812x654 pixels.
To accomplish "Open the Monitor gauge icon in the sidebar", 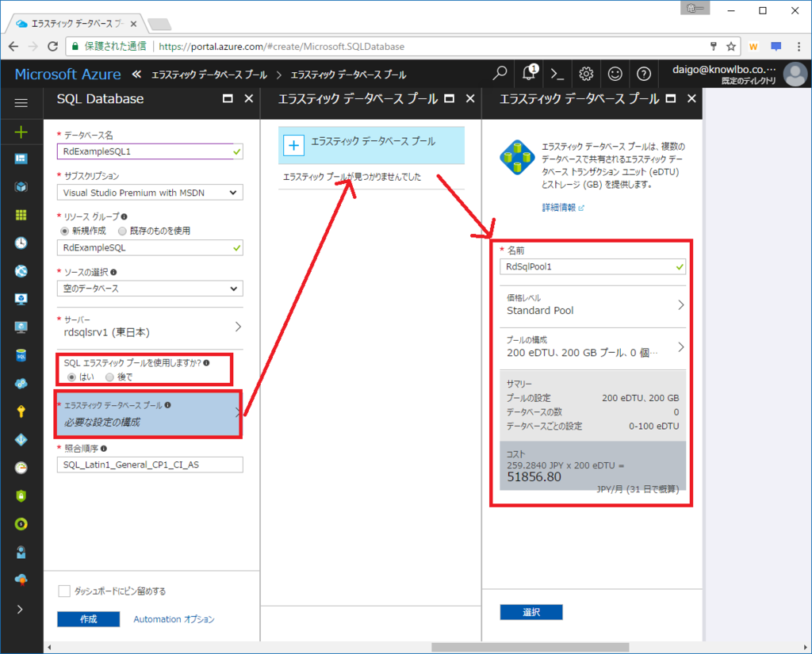I will click(21, 468).
